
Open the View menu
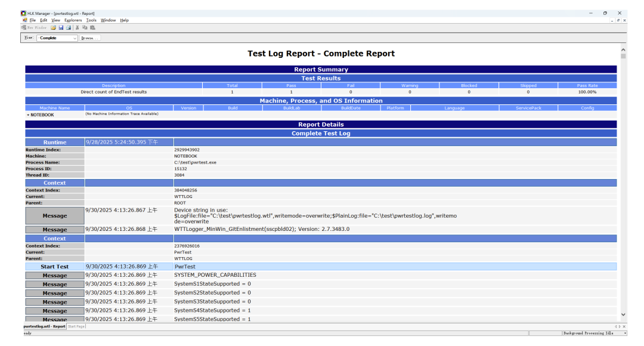click(x=56, y=20)
